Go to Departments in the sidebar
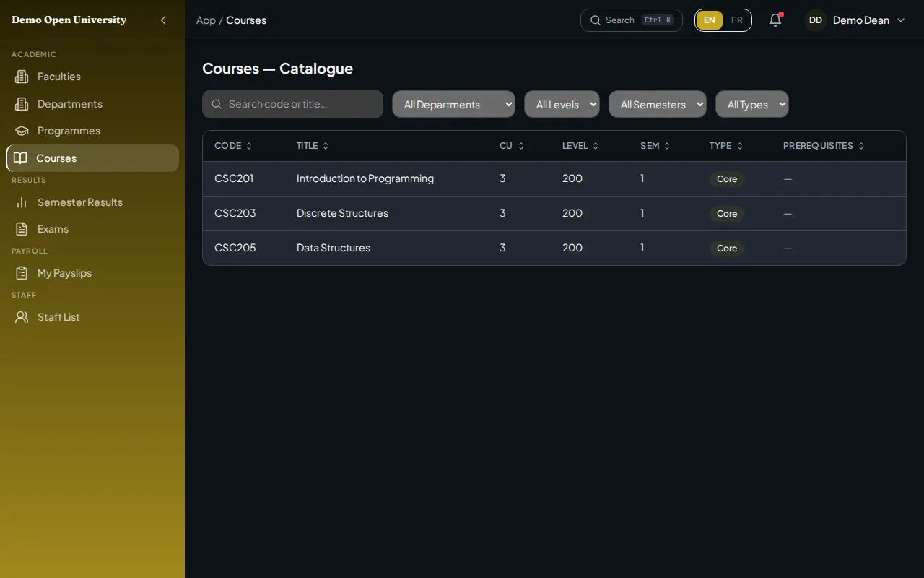Screen dimensions: 924x578 pos(92,104)
